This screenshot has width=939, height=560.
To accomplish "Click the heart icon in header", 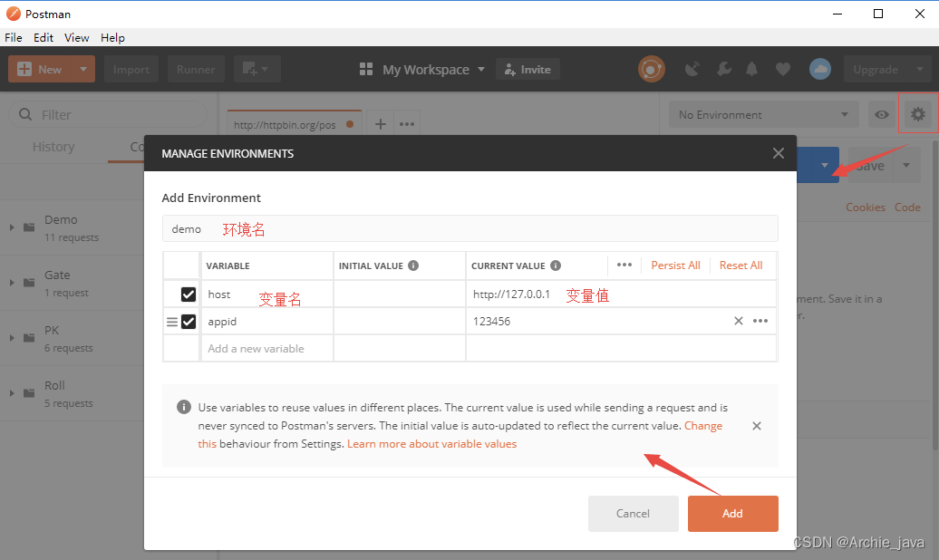I will pos(782,70).
